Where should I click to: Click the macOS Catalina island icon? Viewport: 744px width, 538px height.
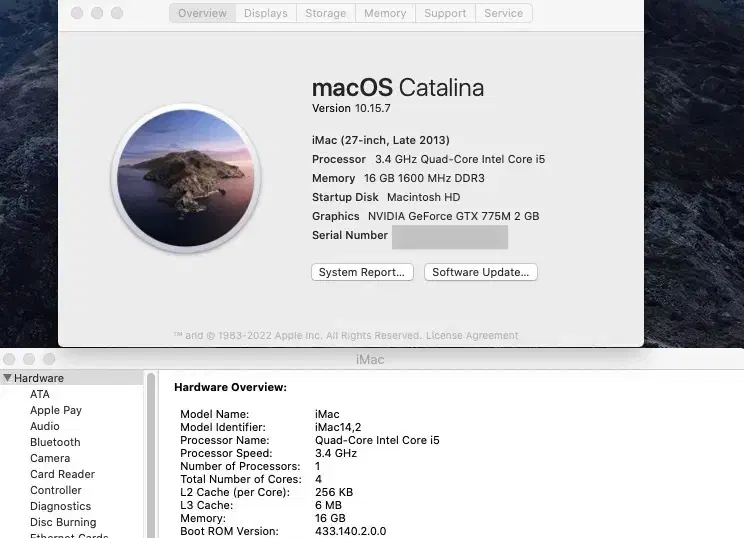click(x=186, y=178)
